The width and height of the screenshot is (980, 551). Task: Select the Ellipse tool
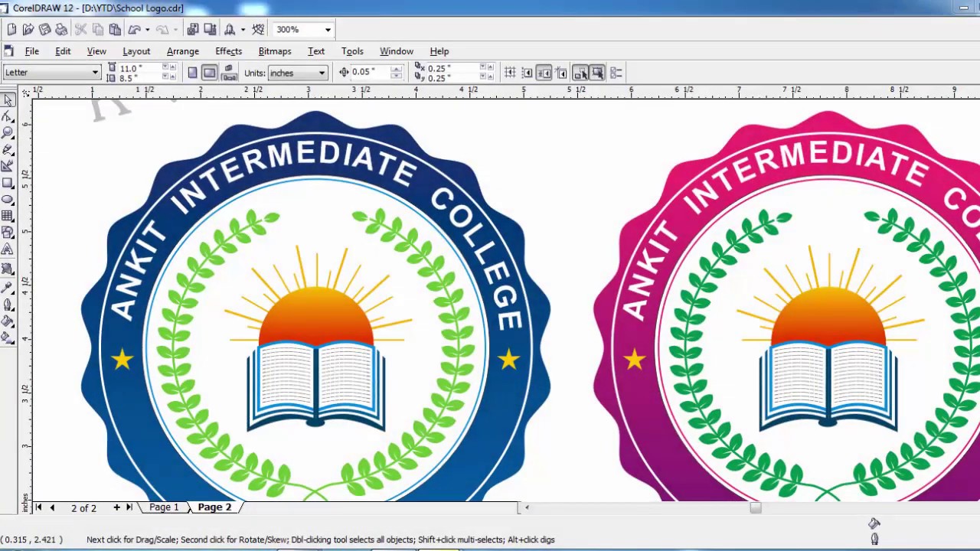pyautogui.click(x=8, y=200)
